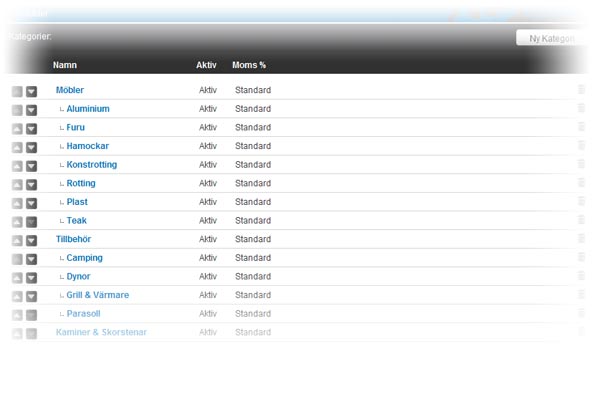Open Kaminer & Skorstenar category
Image resolution: width=600 pixels, height=395 pixels.
coord(101,332)
